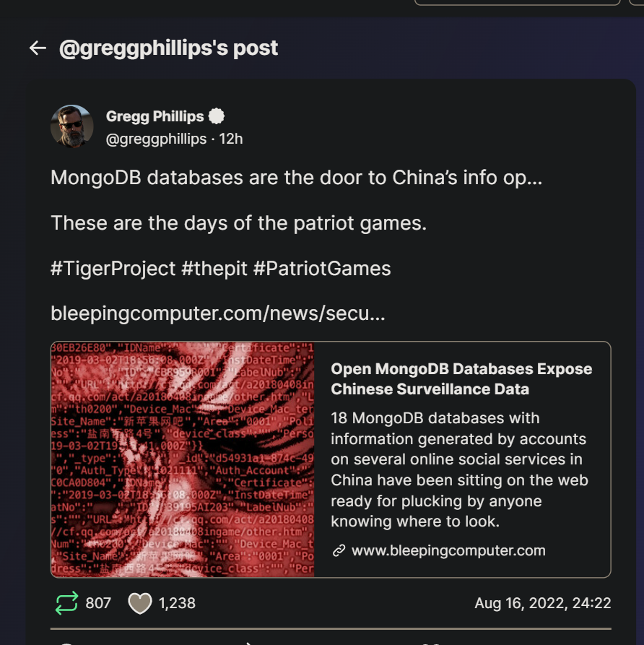
Task: Click www.bleepingcomputer.com domain in card
Action: [x=448, y=551]
